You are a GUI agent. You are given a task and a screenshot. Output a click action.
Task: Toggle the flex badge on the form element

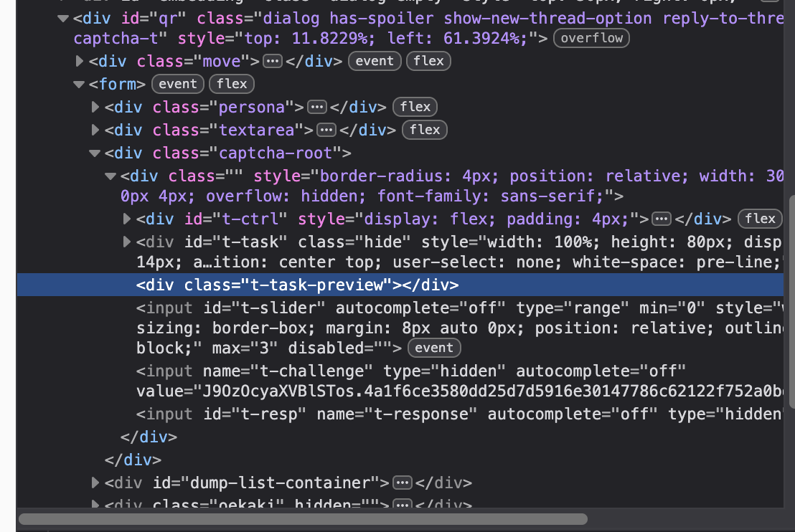point(232,84)
